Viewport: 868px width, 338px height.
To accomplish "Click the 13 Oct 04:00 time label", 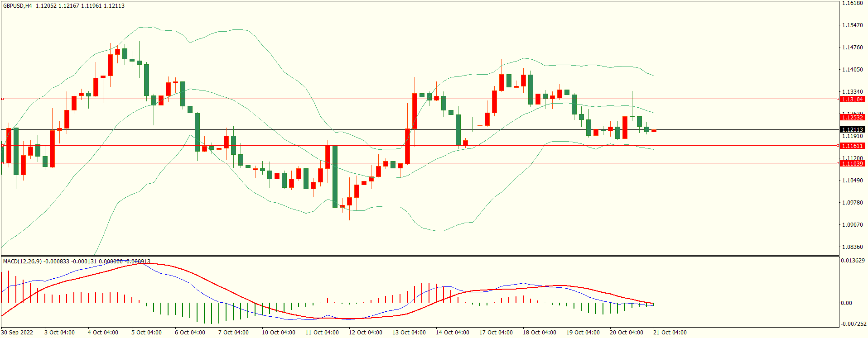I will [x=409, y=333].
